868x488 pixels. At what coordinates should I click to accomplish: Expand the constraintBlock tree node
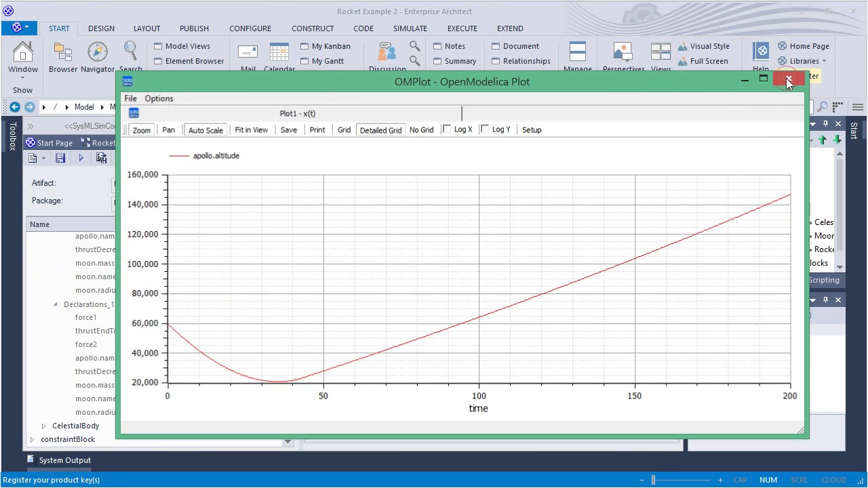click(33, 439)
